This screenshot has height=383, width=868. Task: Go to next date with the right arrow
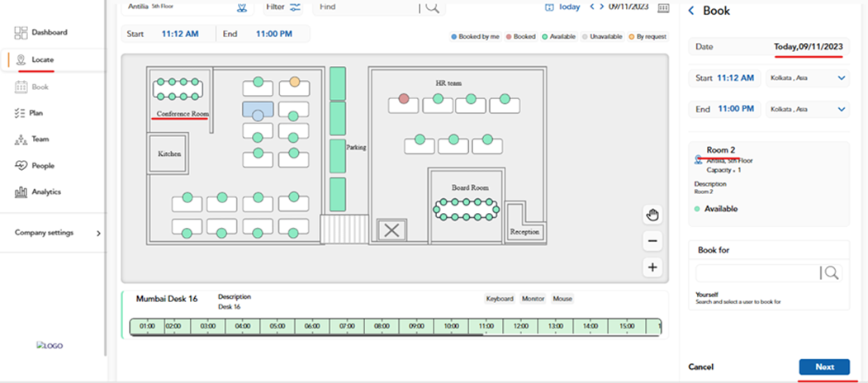(x=602, y=7)
